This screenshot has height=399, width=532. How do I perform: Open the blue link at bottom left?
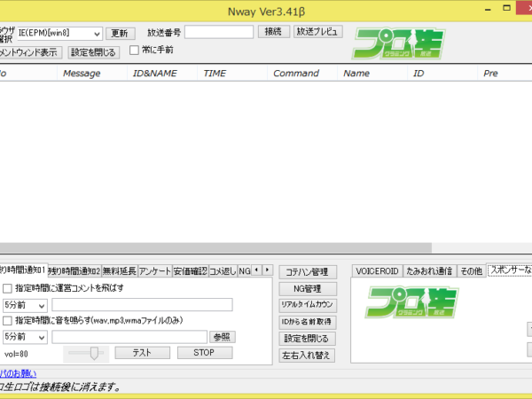click(x=18, y=373)
